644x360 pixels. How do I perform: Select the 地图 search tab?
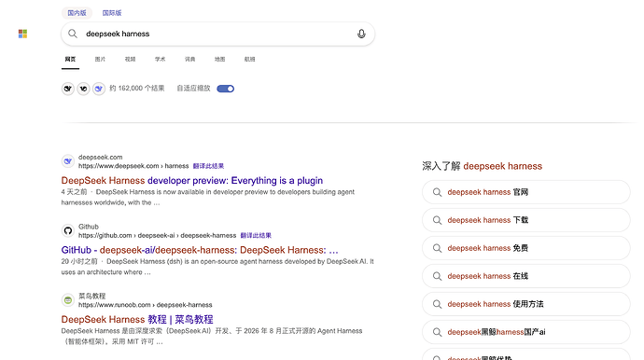point(219,59)
